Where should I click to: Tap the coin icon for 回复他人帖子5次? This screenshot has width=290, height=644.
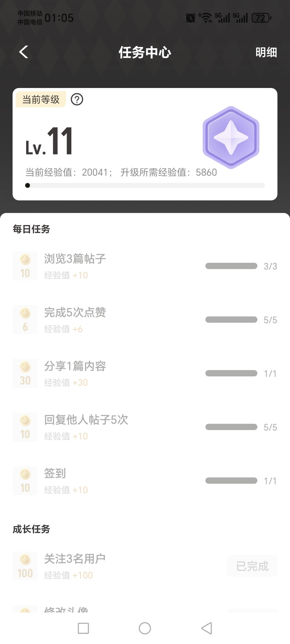tap(25, 427)
